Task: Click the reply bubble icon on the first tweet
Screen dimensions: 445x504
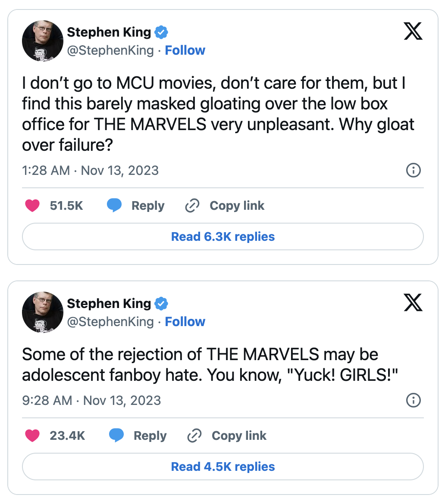Action: click(114, 206)
